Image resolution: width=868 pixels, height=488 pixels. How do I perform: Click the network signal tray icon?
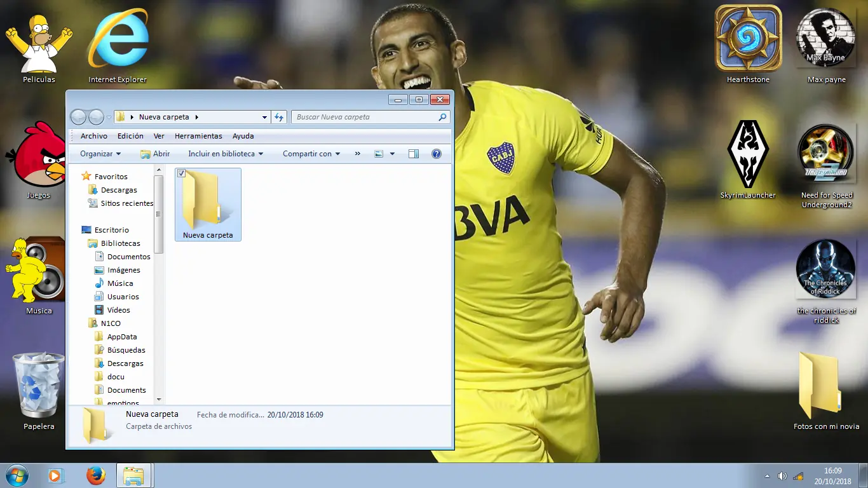(x=798, y=476)
